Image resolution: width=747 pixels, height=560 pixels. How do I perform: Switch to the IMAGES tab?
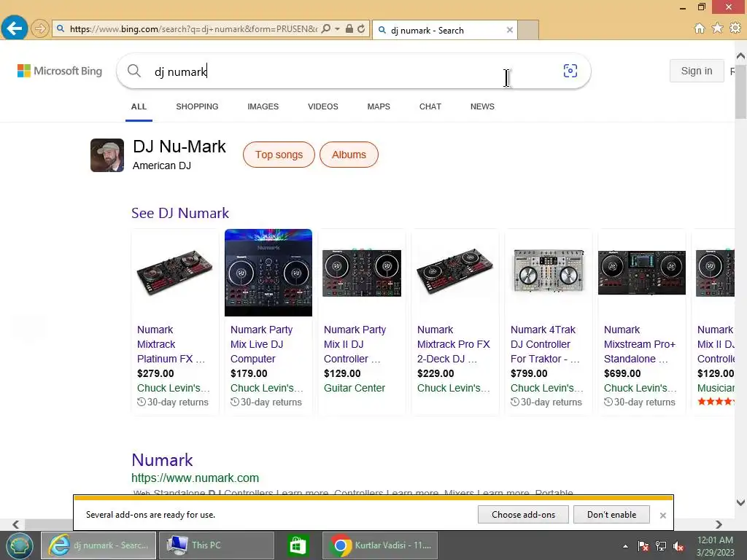click(x=263, y=106)
